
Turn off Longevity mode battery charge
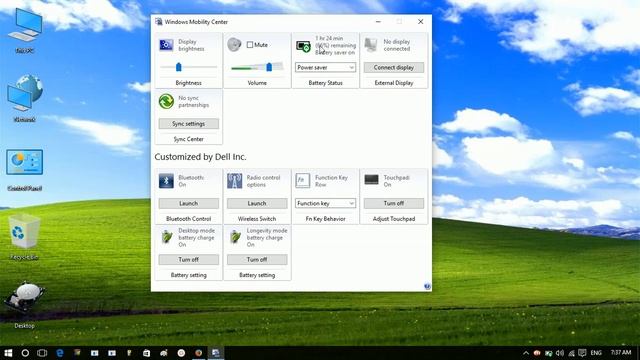click(x=257, y=260)
